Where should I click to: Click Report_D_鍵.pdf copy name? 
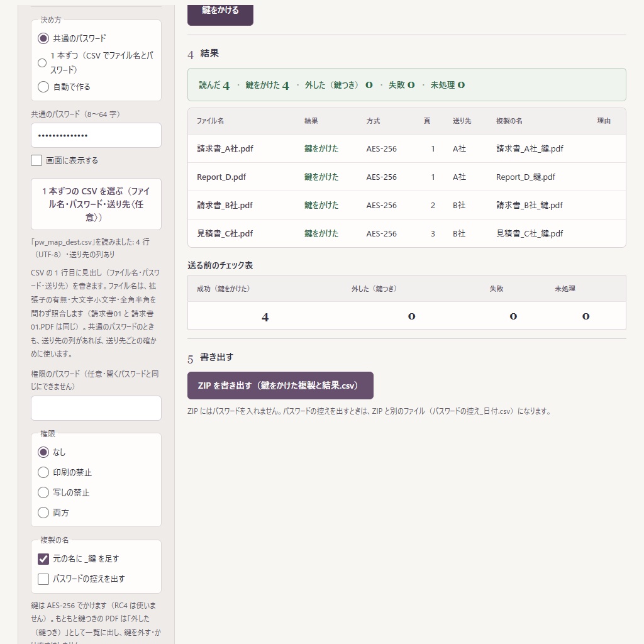click(526, 177)
